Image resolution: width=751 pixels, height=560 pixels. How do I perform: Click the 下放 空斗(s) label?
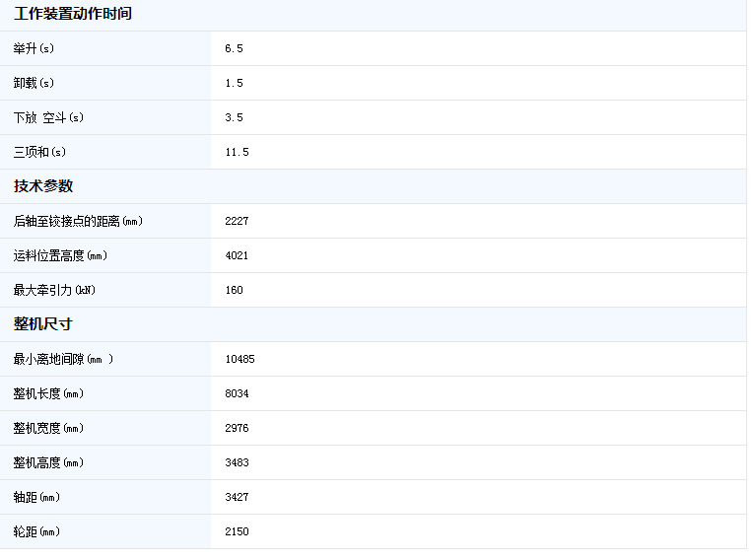pos(48,117)
